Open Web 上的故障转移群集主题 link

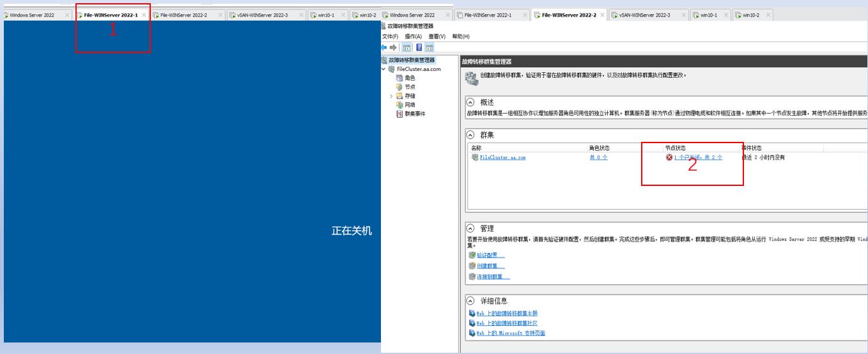tap(507, 314)
